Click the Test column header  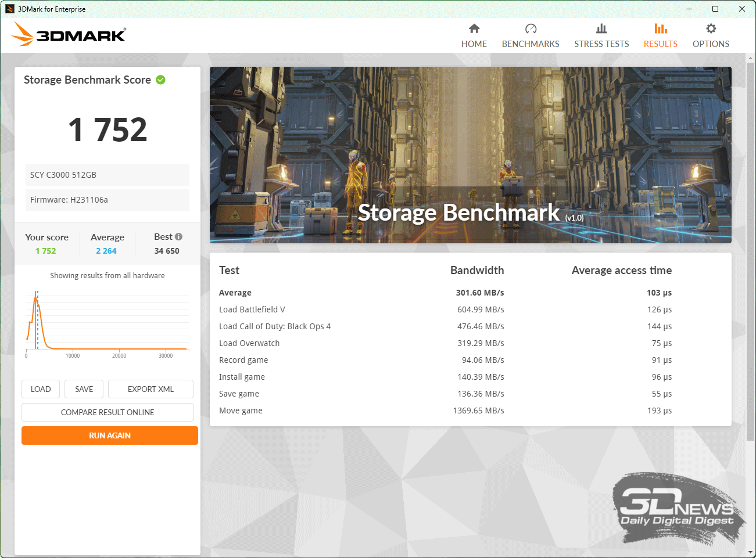(229, 270)
